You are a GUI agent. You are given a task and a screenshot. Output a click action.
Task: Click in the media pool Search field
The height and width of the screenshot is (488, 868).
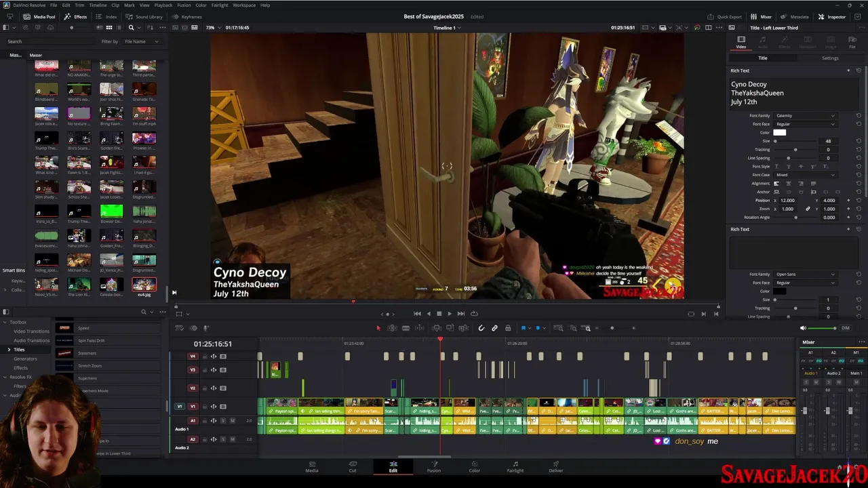[51, 41]
